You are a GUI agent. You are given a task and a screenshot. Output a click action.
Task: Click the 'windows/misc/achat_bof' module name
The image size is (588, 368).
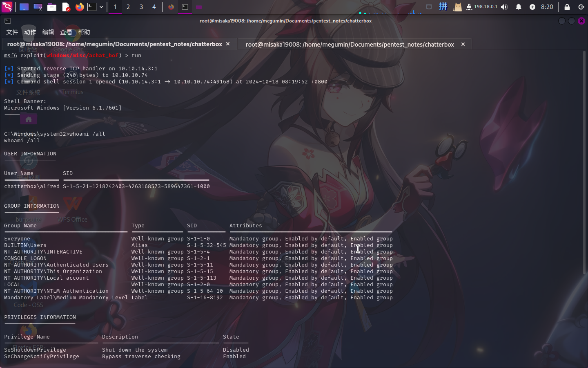[82, 56]
